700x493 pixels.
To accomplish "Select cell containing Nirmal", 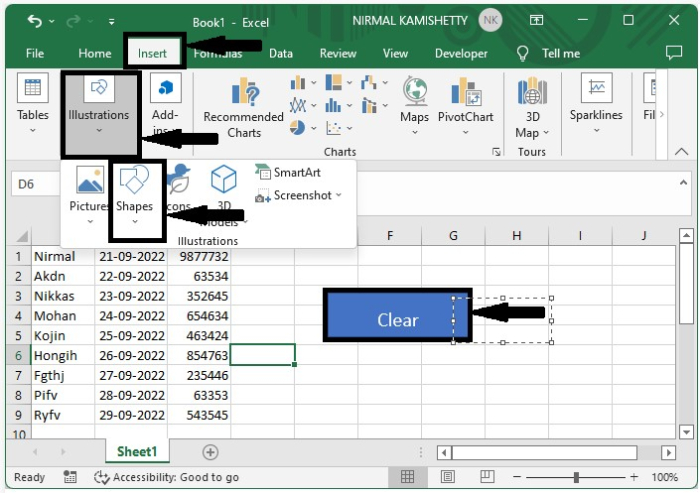I will [x=63, y=256].
